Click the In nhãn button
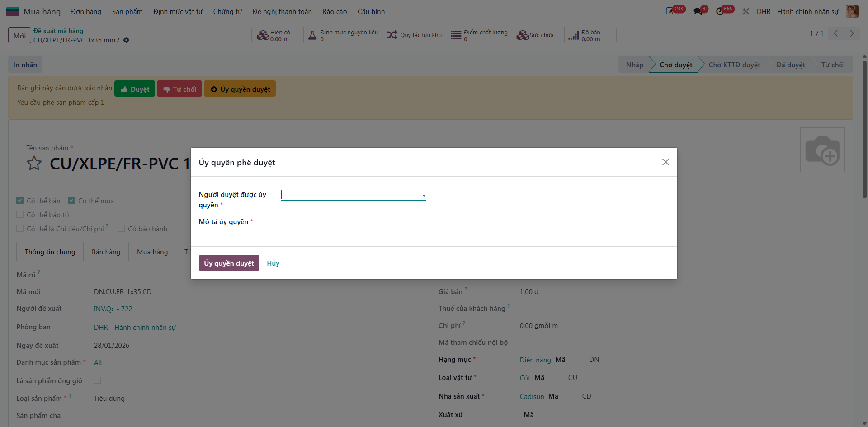The image size is (868, 427). [25, 65]
